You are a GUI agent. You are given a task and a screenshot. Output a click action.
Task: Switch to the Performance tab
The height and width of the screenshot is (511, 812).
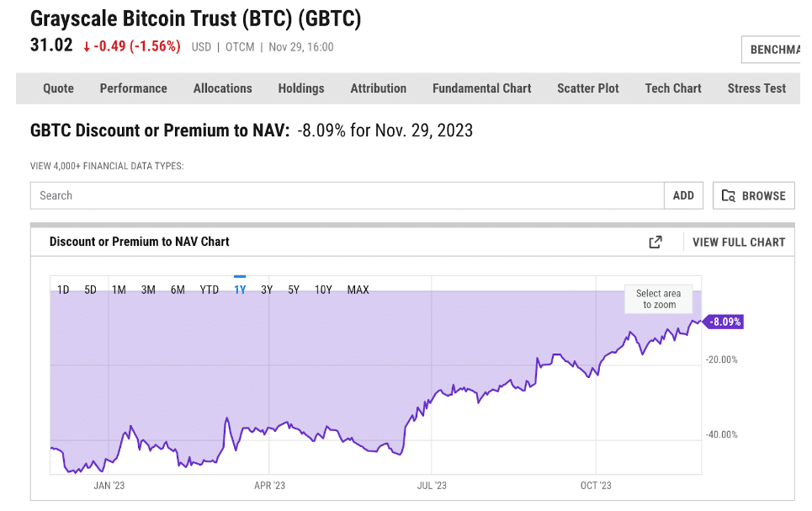pos(133,88)
